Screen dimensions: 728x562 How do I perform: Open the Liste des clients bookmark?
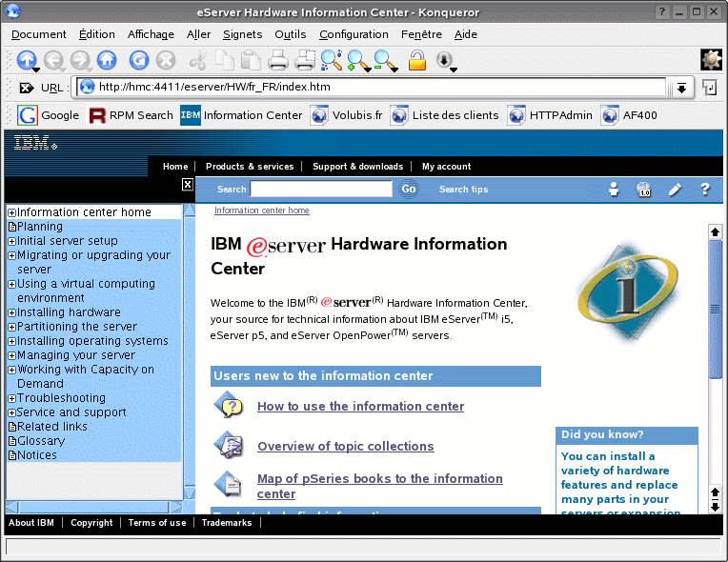coord(444,115)
